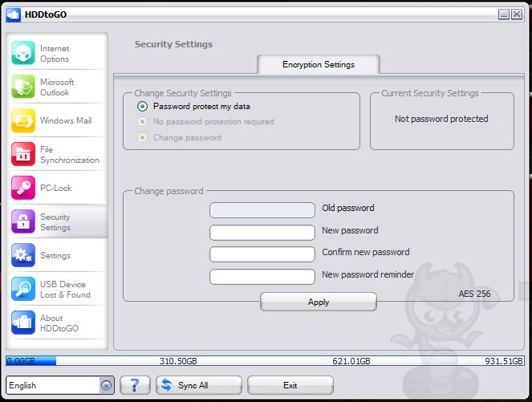Select the Security Settings padlock icon
The height and width of the screenshot is (402, 532).
pos(23,221)
